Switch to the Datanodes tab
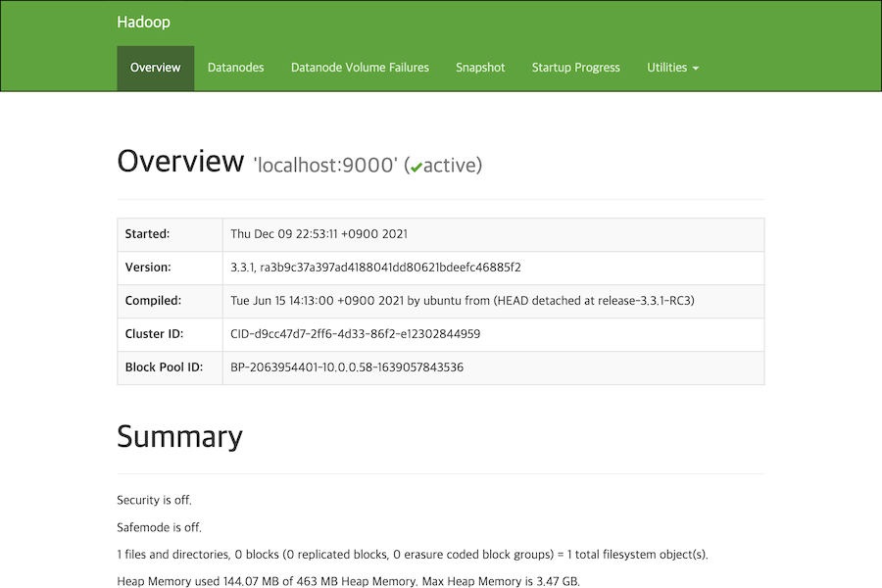882x588 pixels. pos(235,68)
